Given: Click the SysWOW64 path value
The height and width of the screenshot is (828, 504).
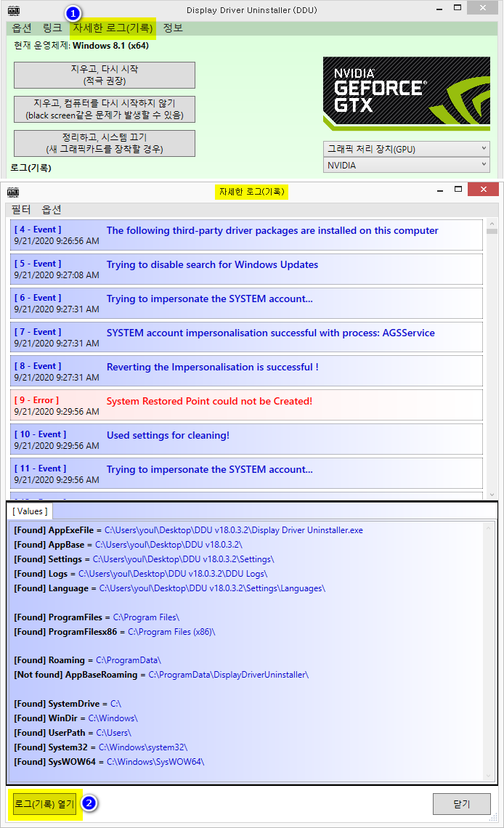Looking at the screenshot, I should [x=155, y=762].
